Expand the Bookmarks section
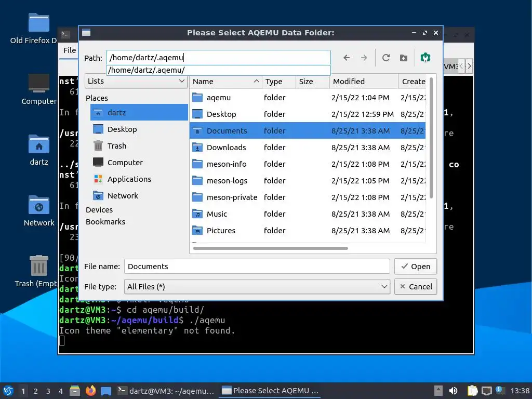The height and width of the screenshot is (399, 532). 105,221
